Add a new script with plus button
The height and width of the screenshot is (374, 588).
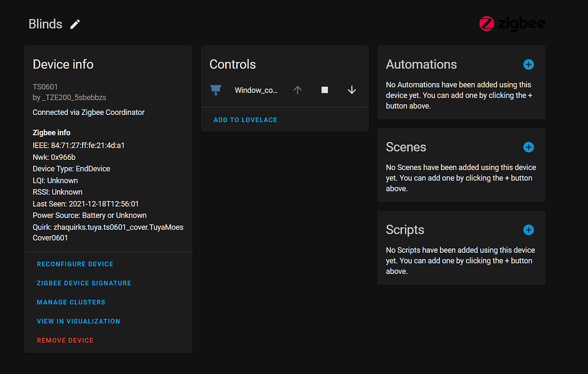tap(528, 230)
